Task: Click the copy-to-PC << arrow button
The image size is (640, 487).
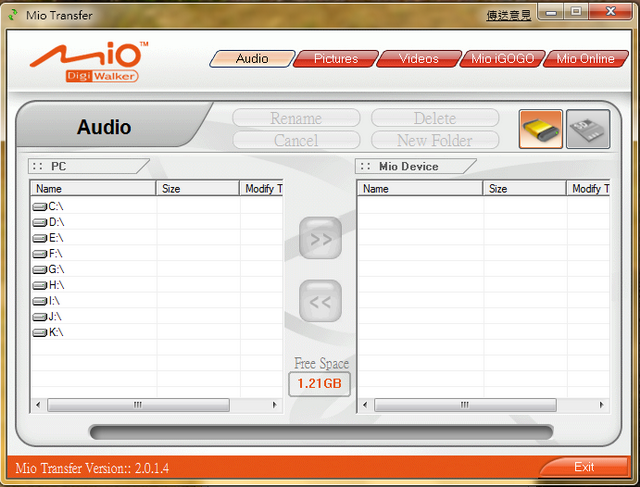Action: coord(320,301)
